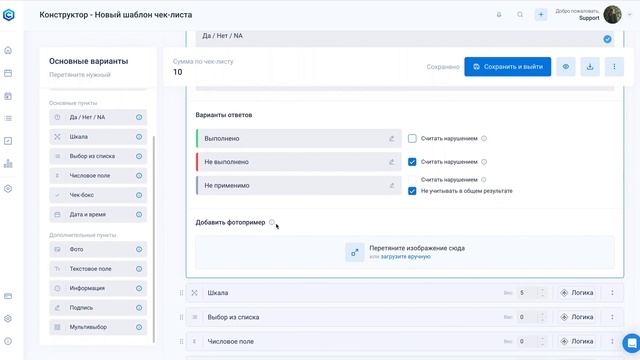The image size is (640, 360).
Task: Open the home icon in the left sidebar
Action: click(8, 50)
